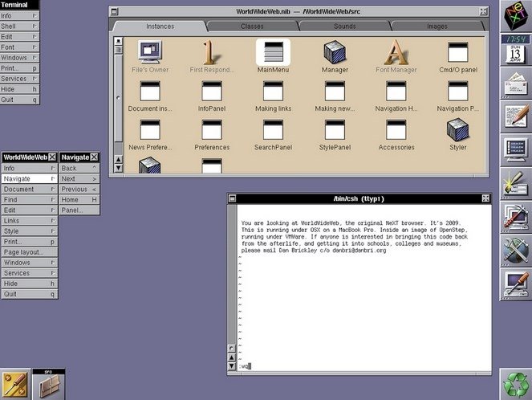
Task: Click scroll down arrow in /bin/csh window
Action: 232,366
